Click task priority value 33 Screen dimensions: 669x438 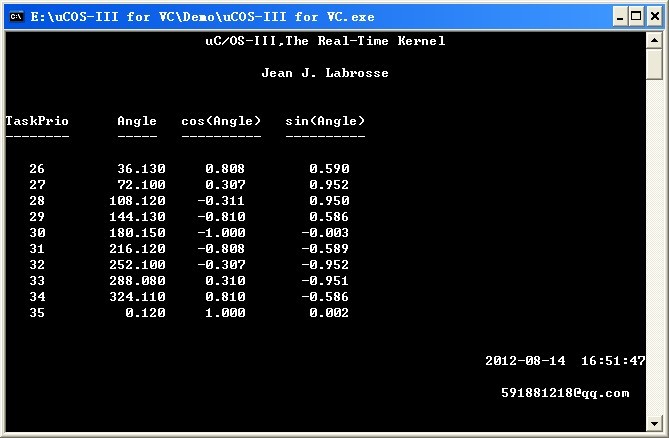(37, 281)
